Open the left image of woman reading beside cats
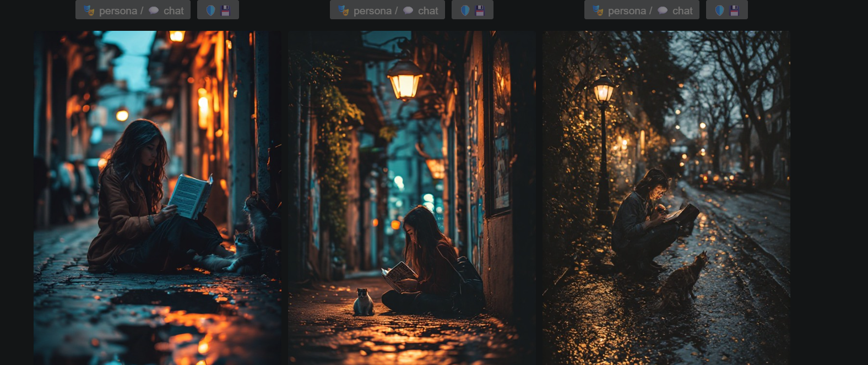The image size is (868, 365). click(158, 198)
